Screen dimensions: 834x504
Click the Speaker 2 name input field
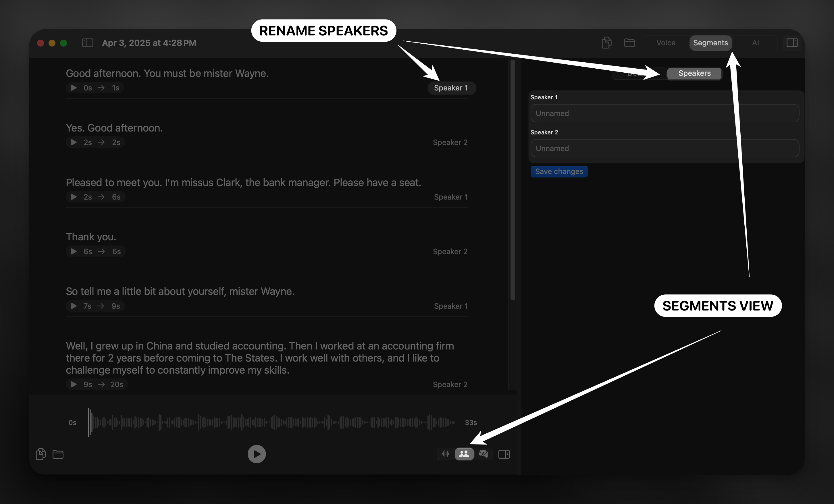(664, 148)
